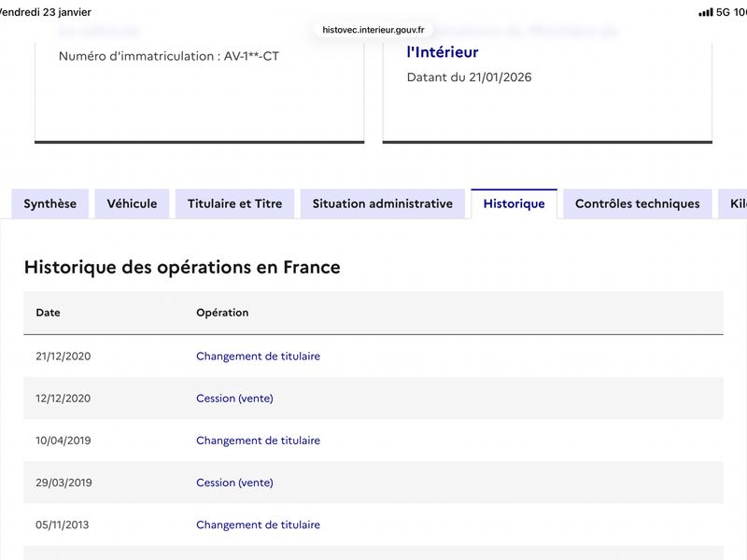747x560 pixels.
Task: Select the date 29/03/2019
Action: [63, 483]
